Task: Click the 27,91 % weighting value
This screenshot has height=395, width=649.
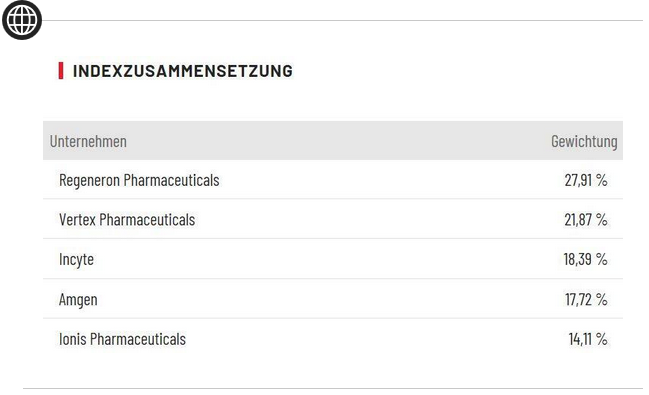Action: (586, 180)
